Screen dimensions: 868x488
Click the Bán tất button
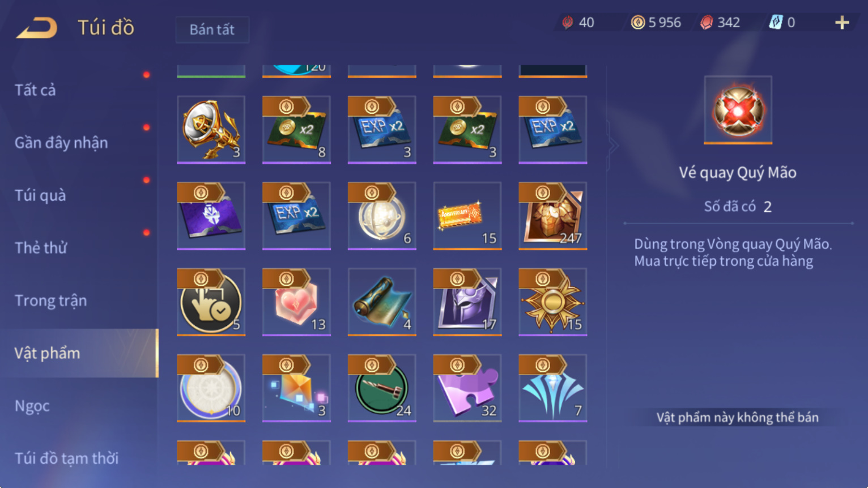(212, 29)
